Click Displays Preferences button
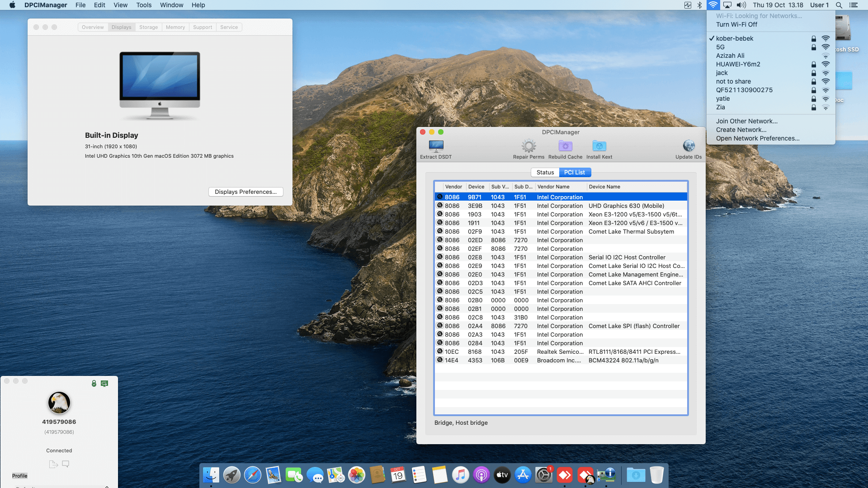The height and width of the screenshot is (488, 868). click(x=246, y=192)
